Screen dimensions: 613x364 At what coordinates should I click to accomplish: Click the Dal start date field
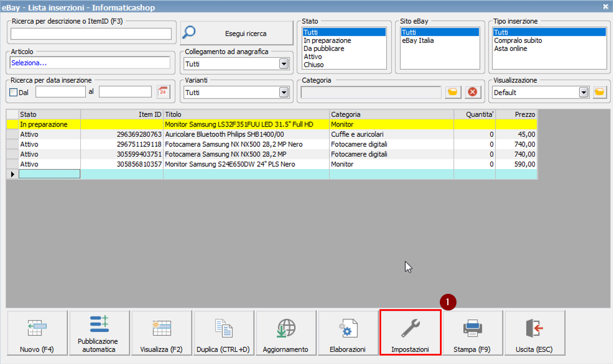click(61, 92)
